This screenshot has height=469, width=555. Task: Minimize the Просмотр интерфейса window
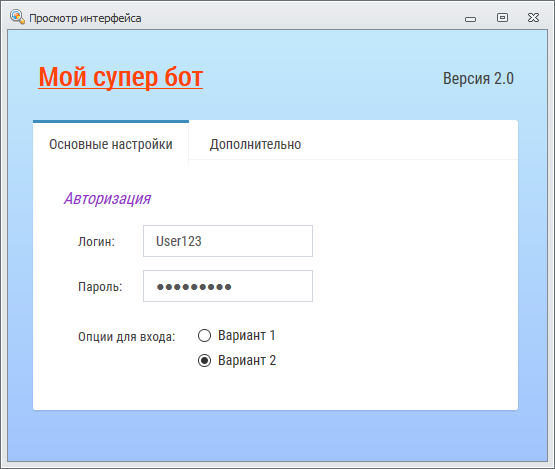pos(470,19)
